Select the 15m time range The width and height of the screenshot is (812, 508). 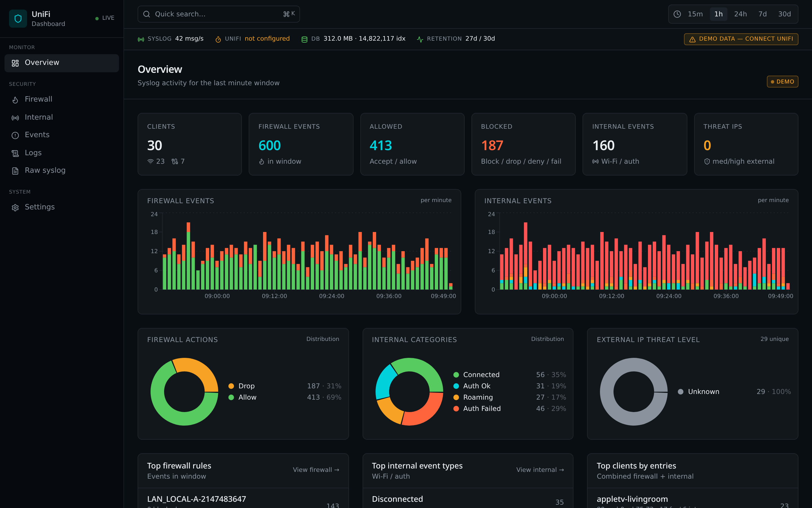[x=695, y=14]
